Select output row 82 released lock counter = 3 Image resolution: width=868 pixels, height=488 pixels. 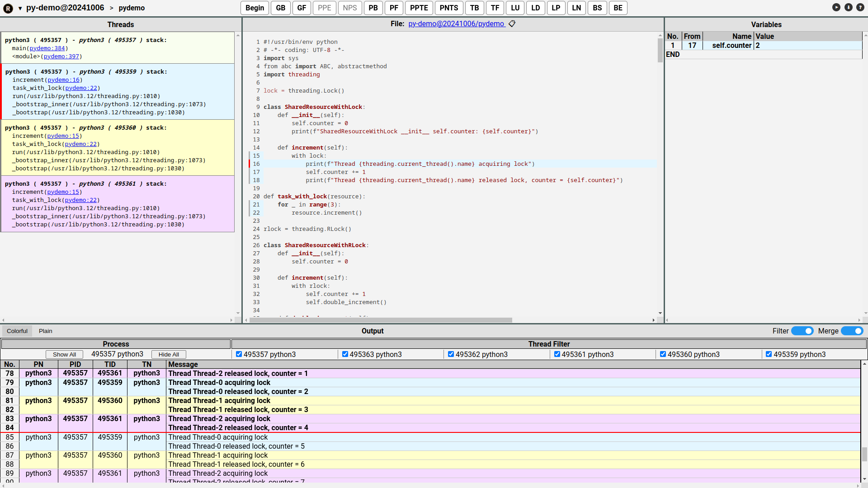430,410
